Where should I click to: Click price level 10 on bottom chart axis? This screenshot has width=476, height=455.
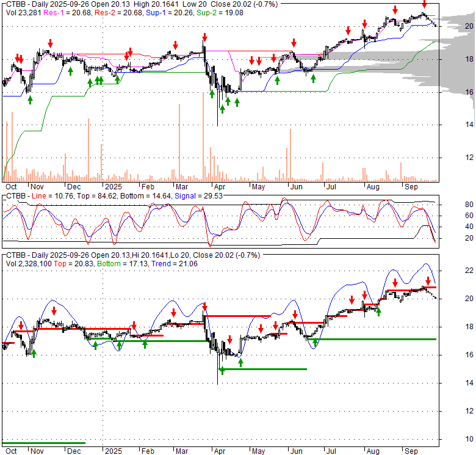(469, 439)
